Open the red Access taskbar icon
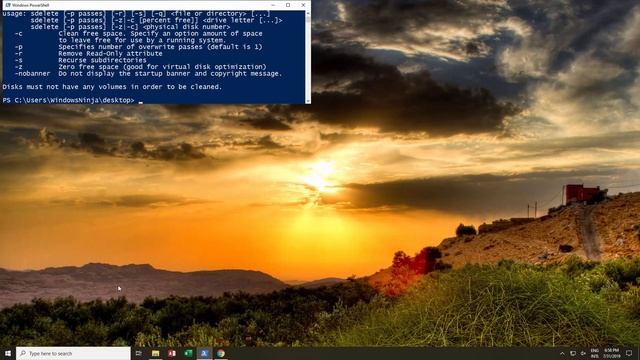Screen dimensions: 640x360 pos(172,353)
